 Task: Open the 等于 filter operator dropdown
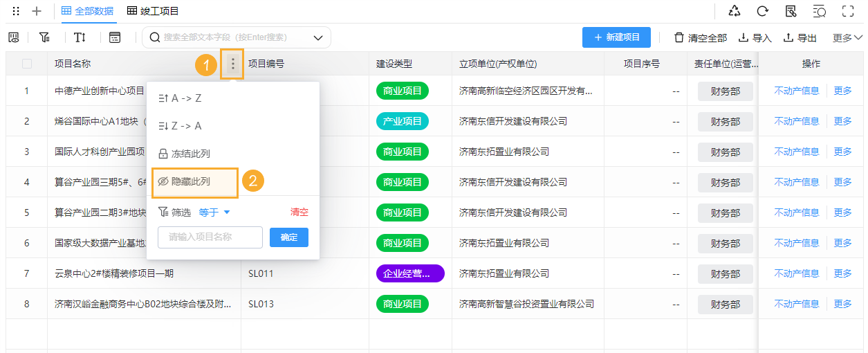click(214, 212)
